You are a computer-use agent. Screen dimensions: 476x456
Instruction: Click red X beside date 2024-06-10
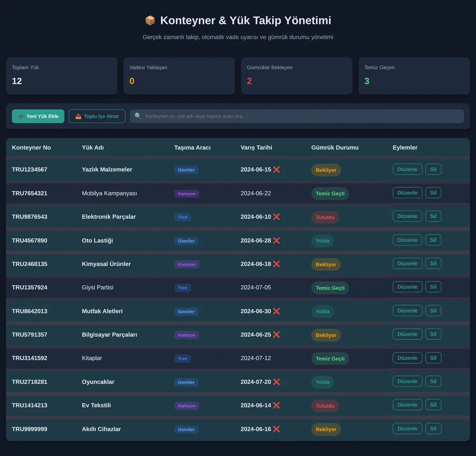tap(276, 217)
